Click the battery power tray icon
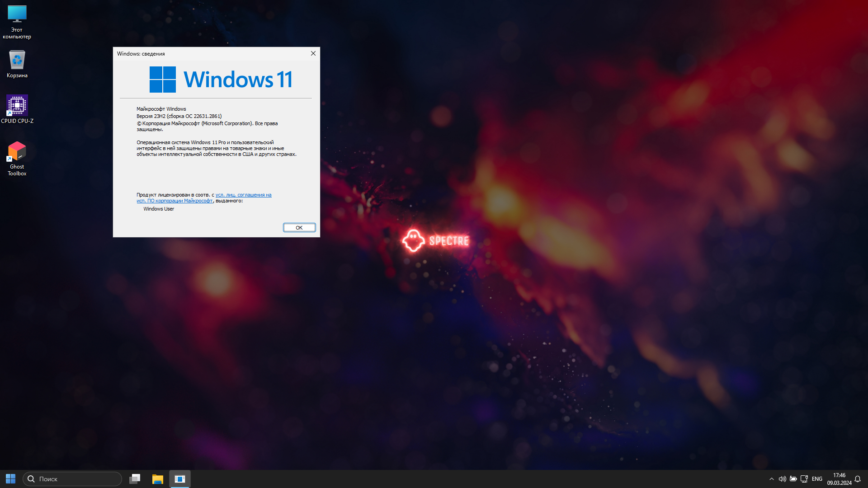The image size is (868, 488). coord(793,479)
